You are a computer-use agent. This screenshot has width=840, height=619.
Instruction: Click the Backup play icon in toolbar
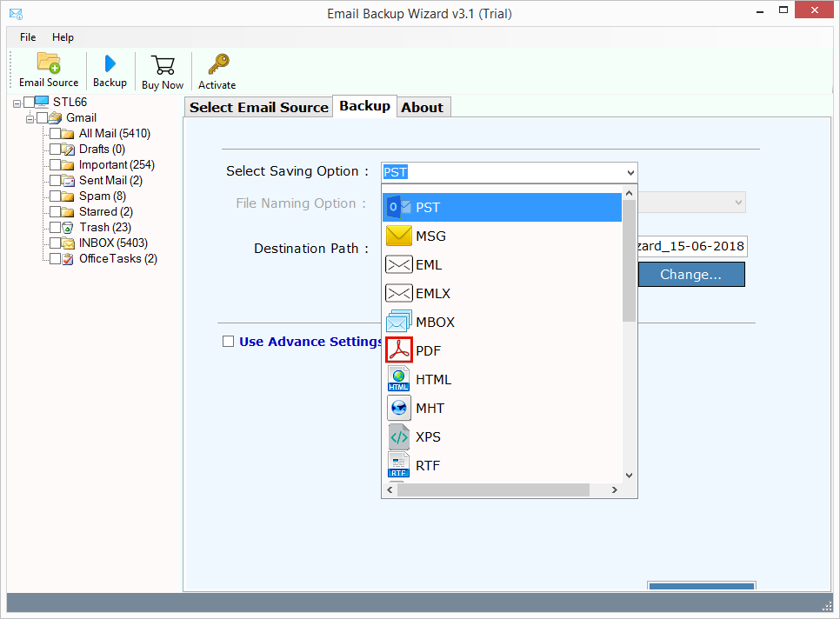110,63
